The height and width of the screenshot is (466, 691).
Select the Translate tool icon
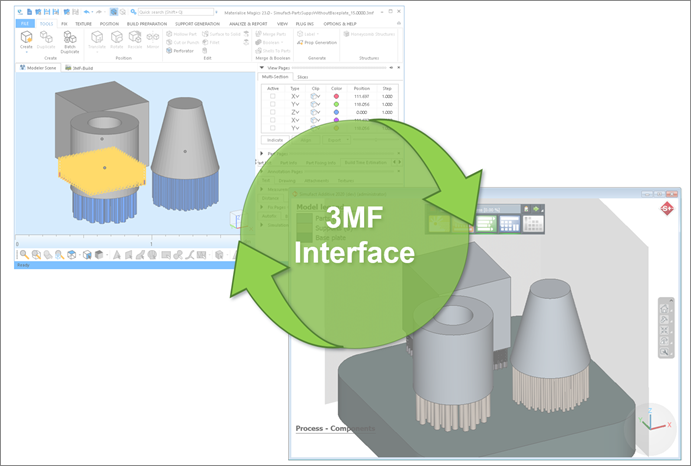click(97, 38)
